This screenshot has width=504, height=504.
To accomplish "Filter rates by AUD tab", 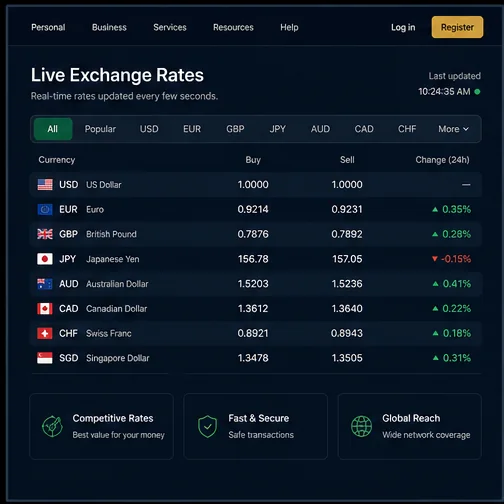I will pyautogui.click(x=320, y=129).
